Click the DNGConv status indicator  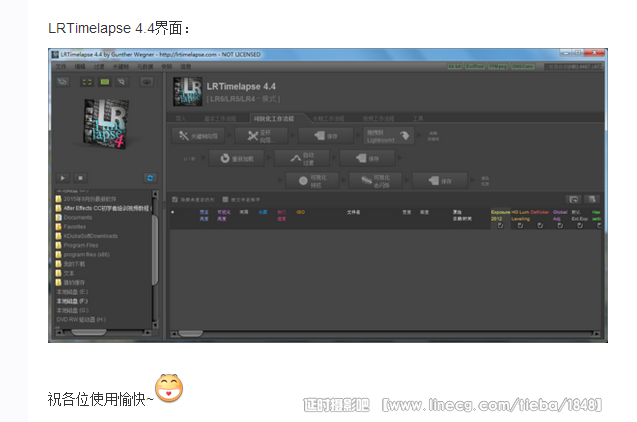tap(522, 66)
